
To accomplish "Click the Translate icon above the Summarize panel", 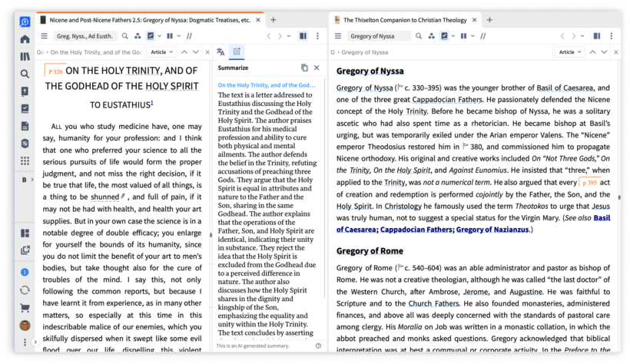I will (x=220, y=52).
